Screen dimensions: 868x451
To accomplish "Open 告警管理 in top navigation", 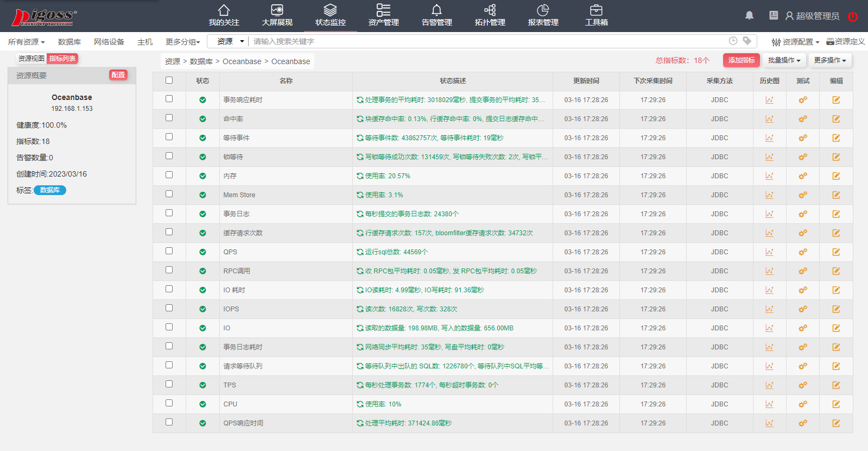I will 436,16.
